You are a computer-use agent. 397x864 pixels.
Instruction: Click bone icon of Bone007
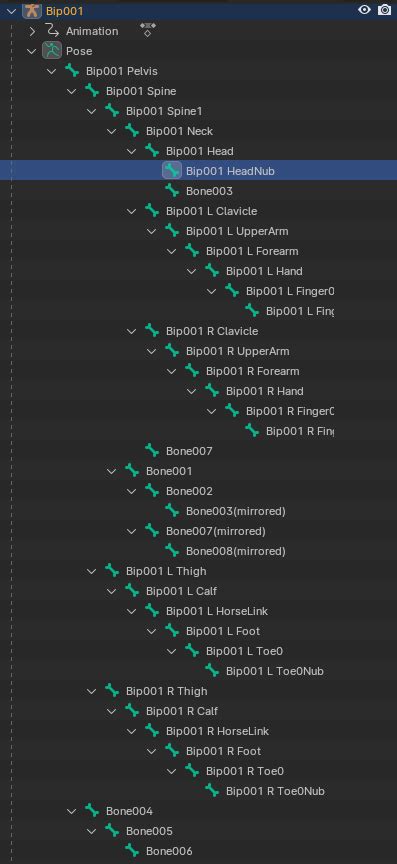click(152, 450)
